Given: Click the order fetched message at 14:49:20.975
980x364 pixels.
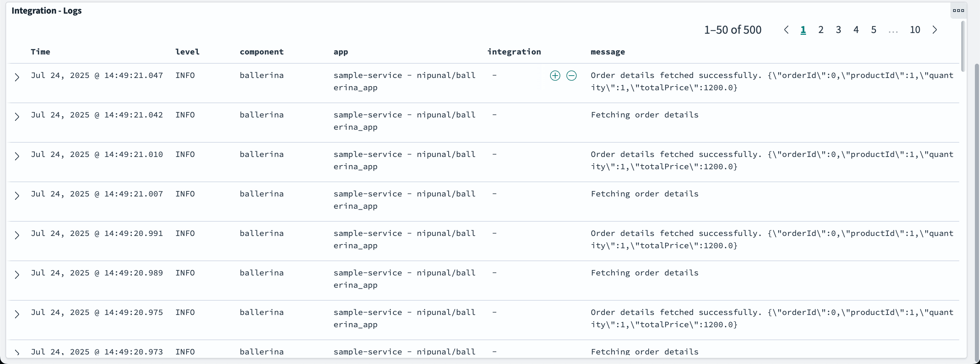Looking at the screenshot, I should [772, 318].
